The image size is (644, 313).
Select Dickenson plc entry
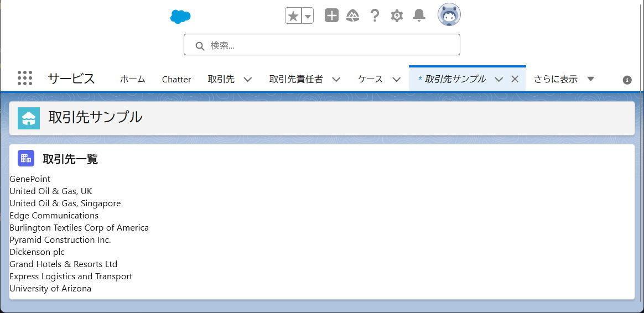coord(37,252)
